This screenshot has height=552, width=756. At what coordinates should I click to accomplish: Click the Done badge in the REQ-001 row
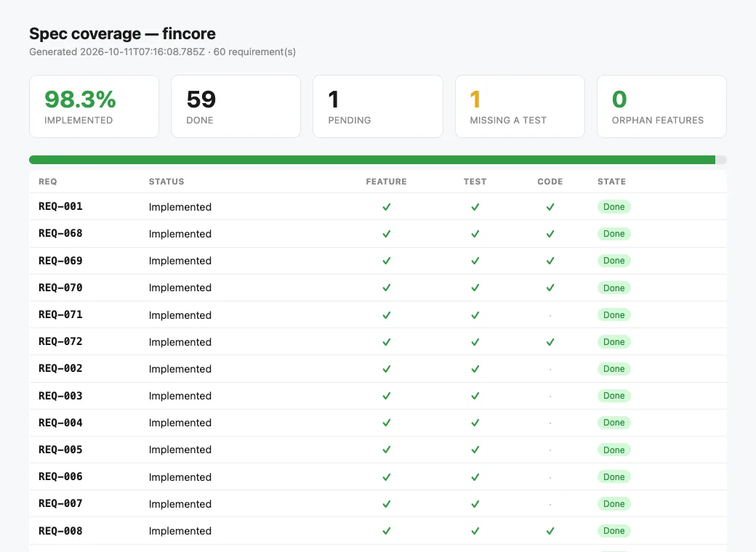614,207
